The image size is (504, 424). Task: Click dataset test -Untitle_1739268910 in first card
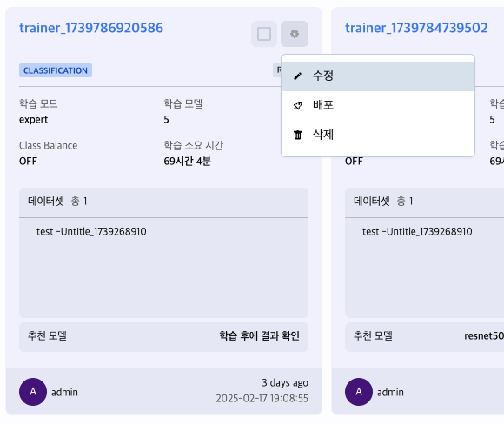[x=91, y=231]
